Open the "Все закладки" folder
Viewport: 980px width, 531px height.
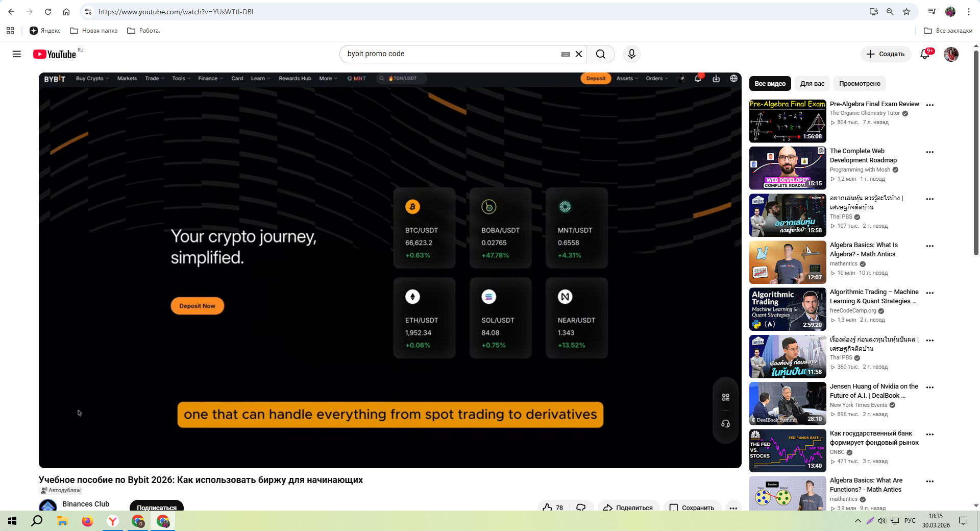point(948,31)
